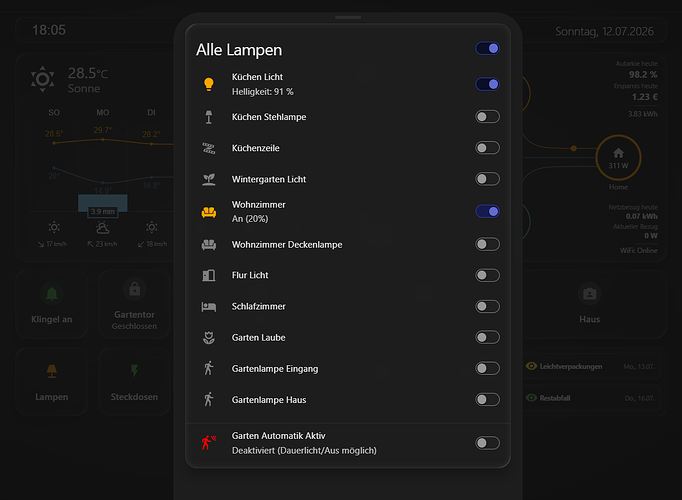
Task: Activate Garten Automatik Aktiv switch
Action: click(x=487, y=443)
